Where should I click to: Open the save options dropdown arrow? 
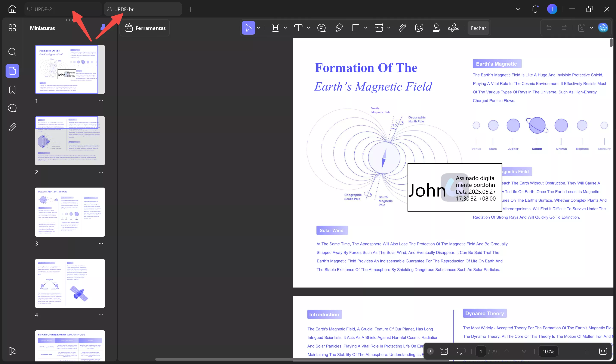[x=591, y=28]
